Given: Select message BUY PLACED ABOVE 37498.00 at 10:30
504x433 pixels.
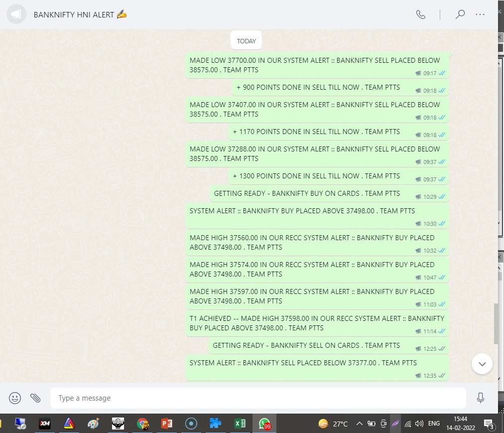Looking at the screenshot, I should (x=317, y=216).
